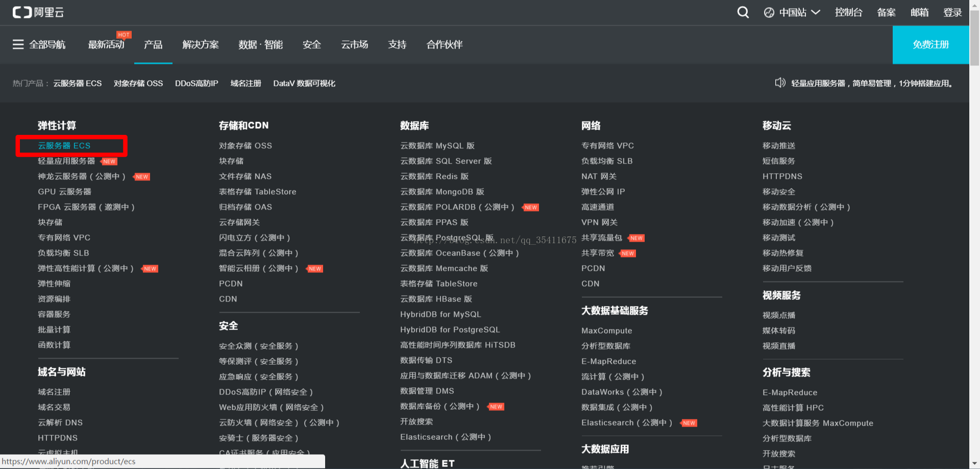Viewport: 980px width, 469px height.
Task: Open 归档存储 OAS
Action: point(246,207)
